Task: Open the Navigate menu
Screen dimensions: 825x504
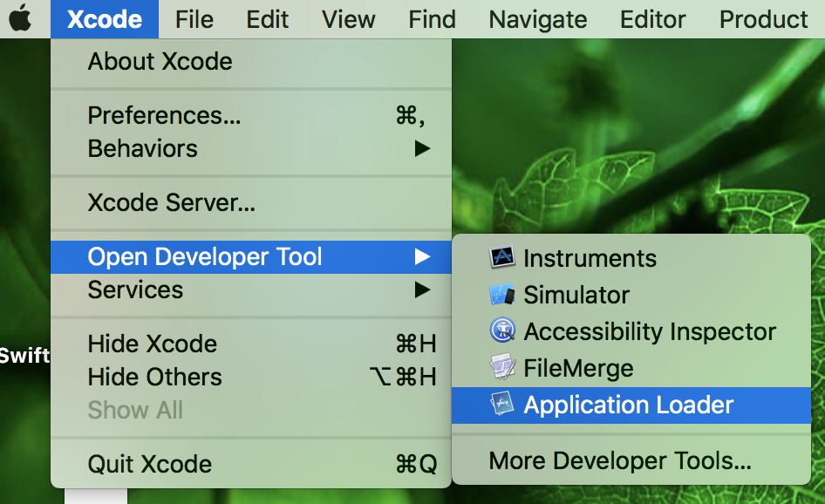Action: (538, 19)
